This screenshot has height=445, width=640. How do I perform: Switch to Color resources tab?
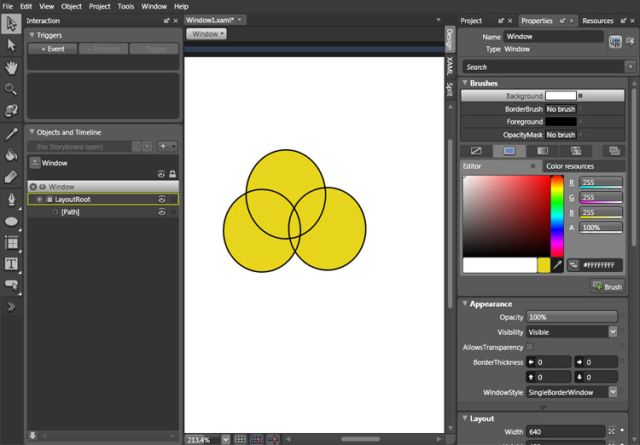[570, 166]
